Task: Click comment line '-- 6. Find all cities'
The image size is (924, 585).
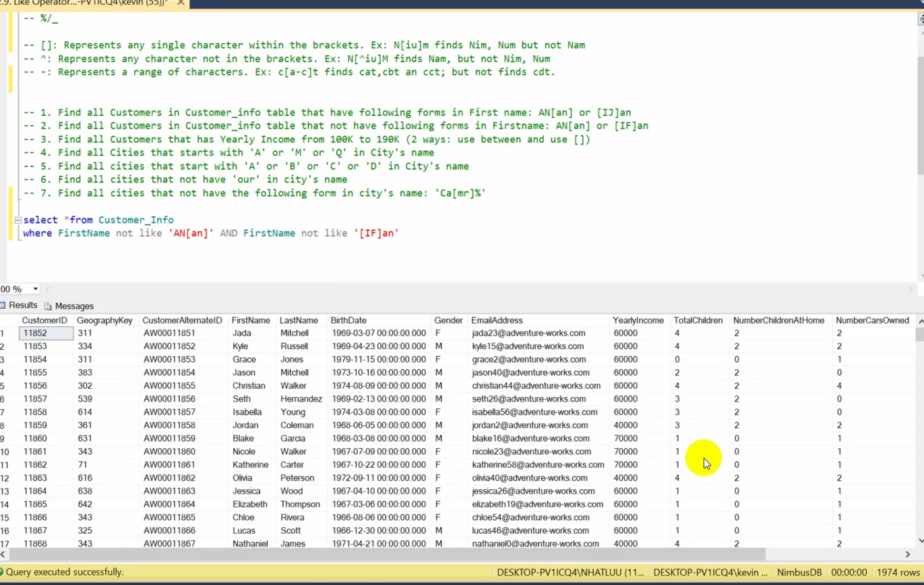Action: (x=185, y=180)
